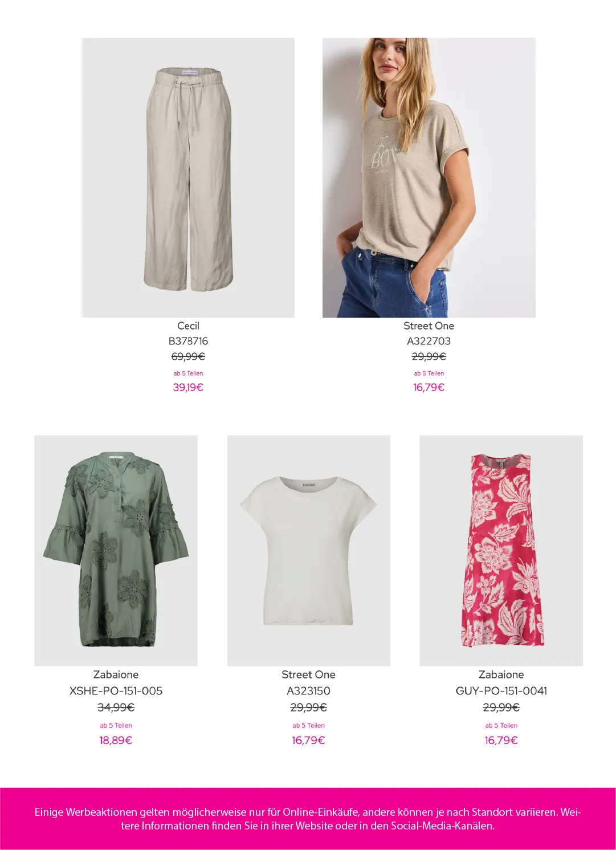This screenshot has width=616, height=850.
Task: Click article number GUY-PO-151-0041
Action: [x=501, y=690]
